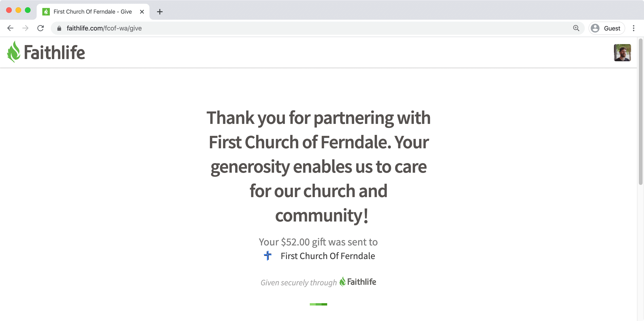Click the browser forward arrow
Screen dimensions: 644x321
tap(25, 28)
